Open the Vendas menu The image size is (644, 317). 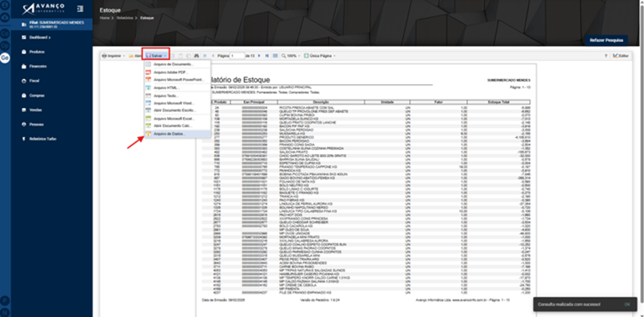(32, 110)
